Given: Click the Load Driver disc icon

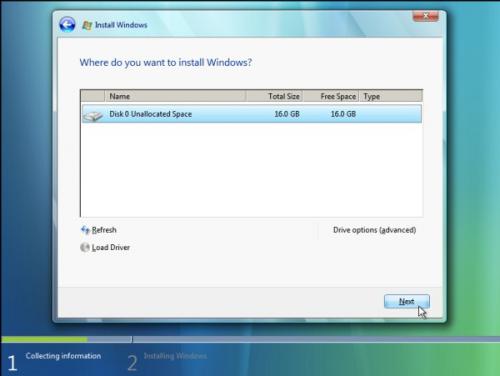Looking at the screenshot, I should tap(85, 247).
